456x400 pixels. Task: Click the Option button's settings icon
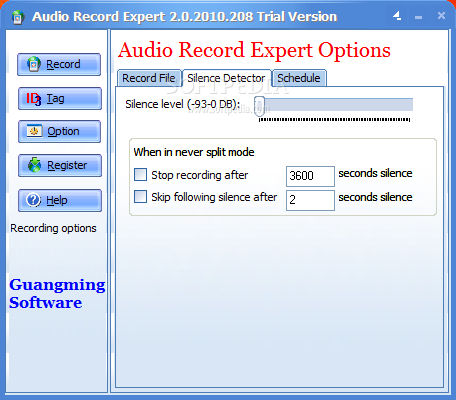(34, 131)
